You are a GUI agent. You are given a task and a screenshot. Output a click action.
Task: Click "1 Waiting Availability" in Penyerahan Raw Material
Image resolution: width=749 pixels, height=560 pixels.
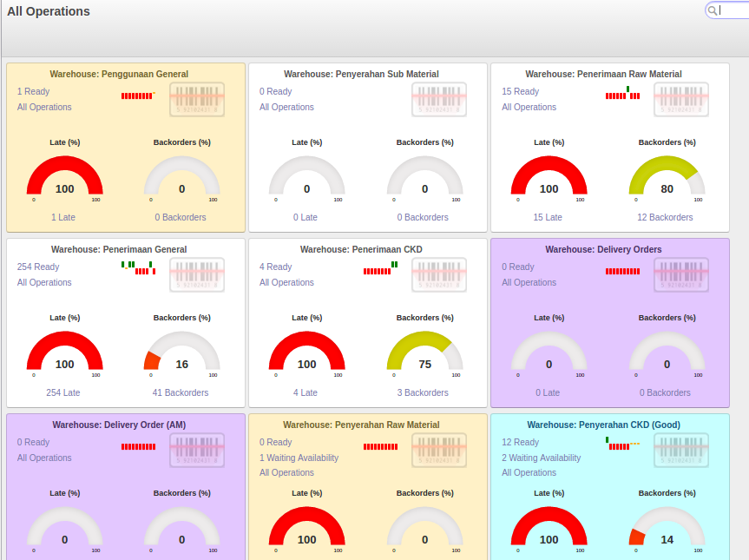299,458
